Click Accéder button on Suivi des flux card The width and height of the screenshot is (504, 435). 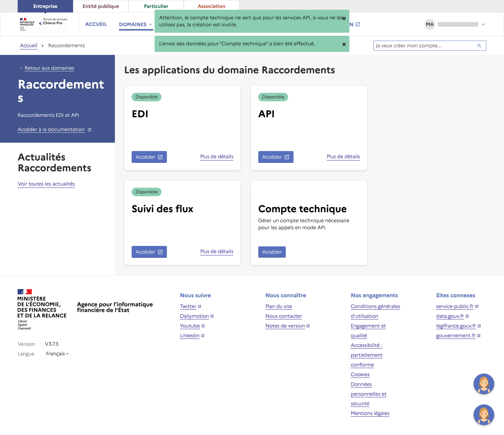[x=149, y=252]
